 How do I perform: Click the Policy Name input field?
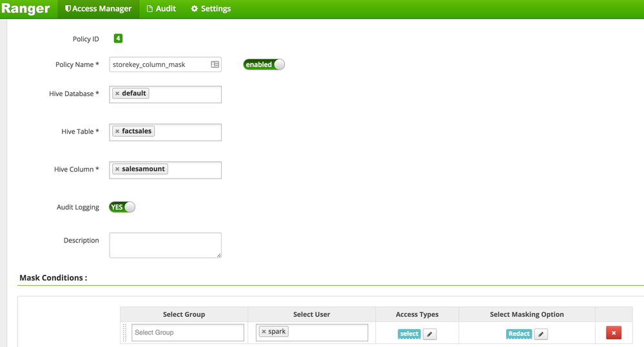coord(165,64)
